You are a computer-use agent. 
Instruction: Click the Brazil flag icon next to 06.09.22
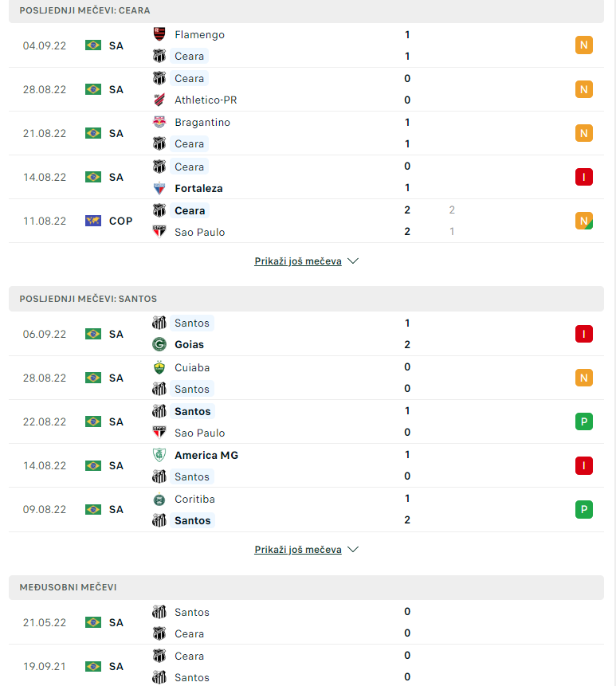(x=93, y=334)
